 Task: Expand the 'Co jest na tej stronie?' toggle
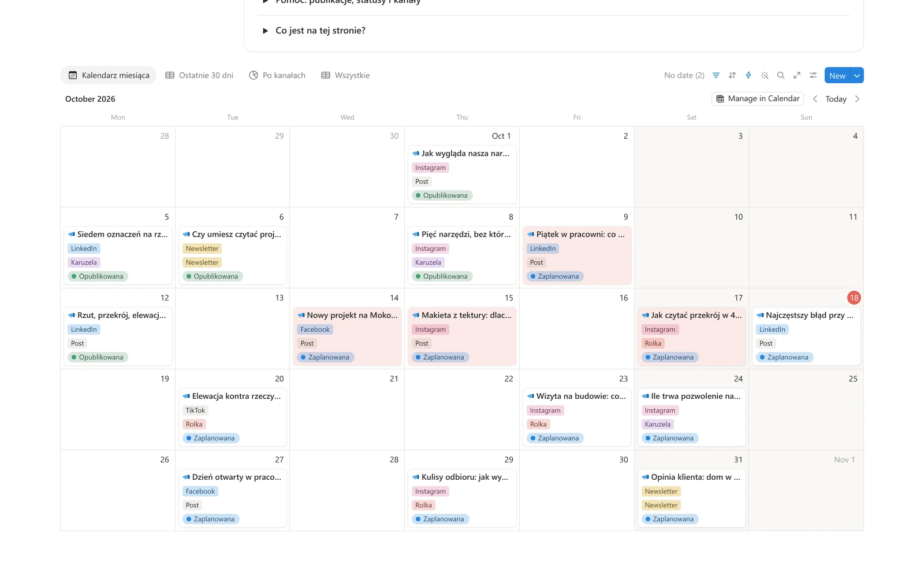pos(265,31)
